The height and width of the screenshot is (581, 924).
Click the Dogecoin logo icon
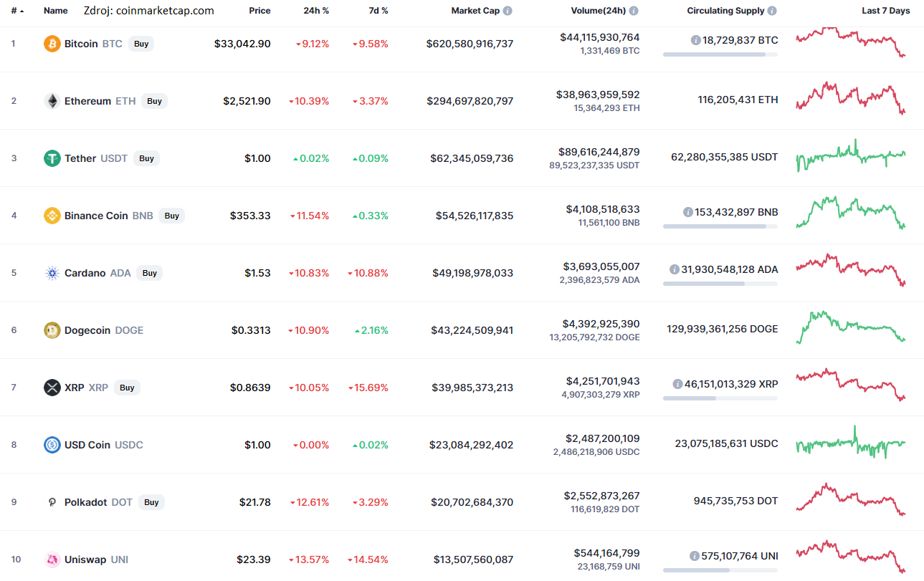point(52,330)
